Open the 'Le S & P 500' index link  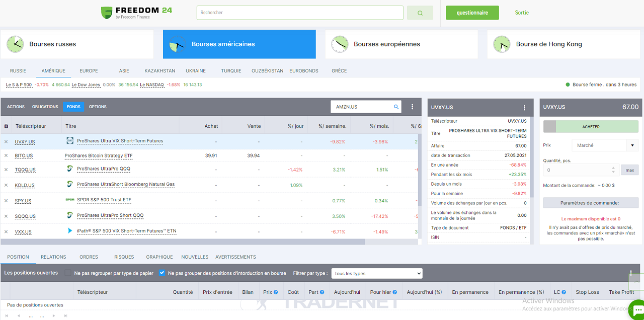[x=19, y=85]
